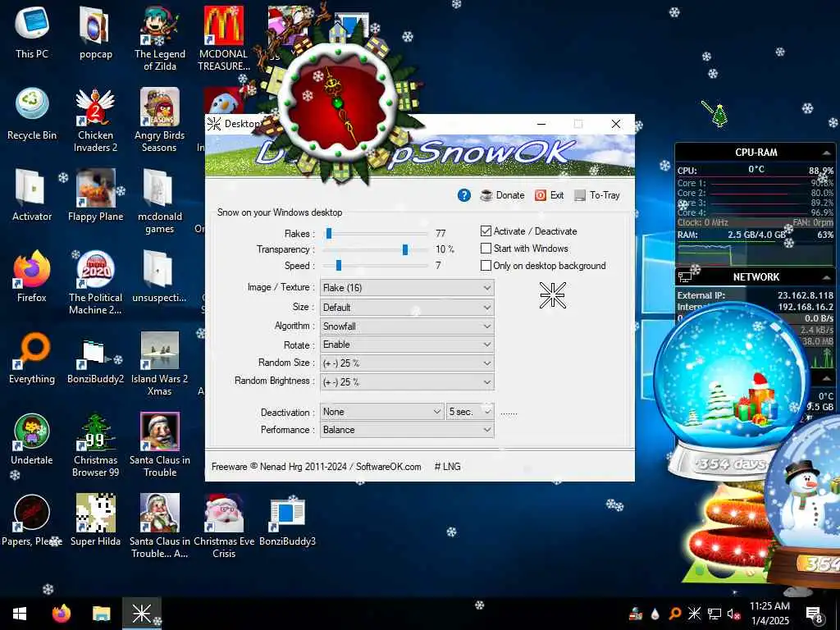Enable Start with Windows checkbox
This screenshot has width=840, height=630.
[x=486, y=248]
